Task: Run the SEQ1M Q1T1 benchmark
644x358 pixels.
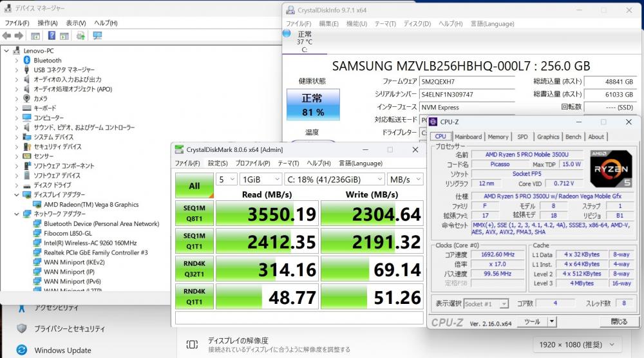Action: (194, 241)
